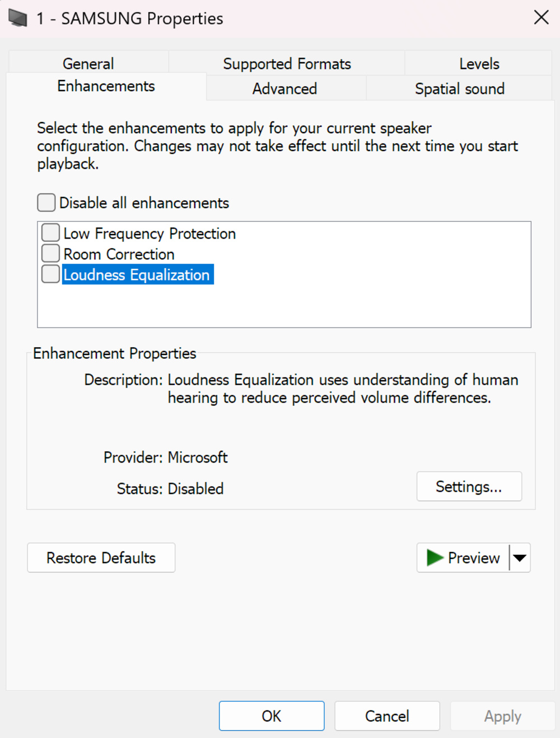The width and height of the screenshot is (560, 738).
Task: Click Restore Defaults
Action: click(101, 558)
